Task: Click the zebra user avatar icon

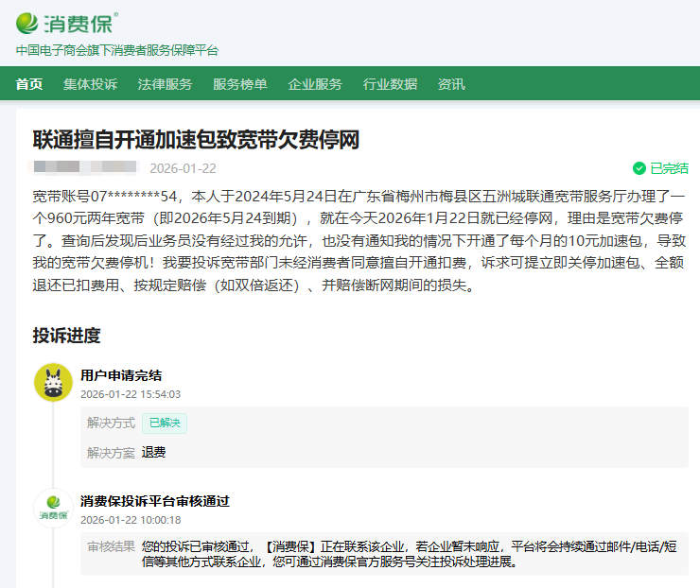Action: point(53,382)
